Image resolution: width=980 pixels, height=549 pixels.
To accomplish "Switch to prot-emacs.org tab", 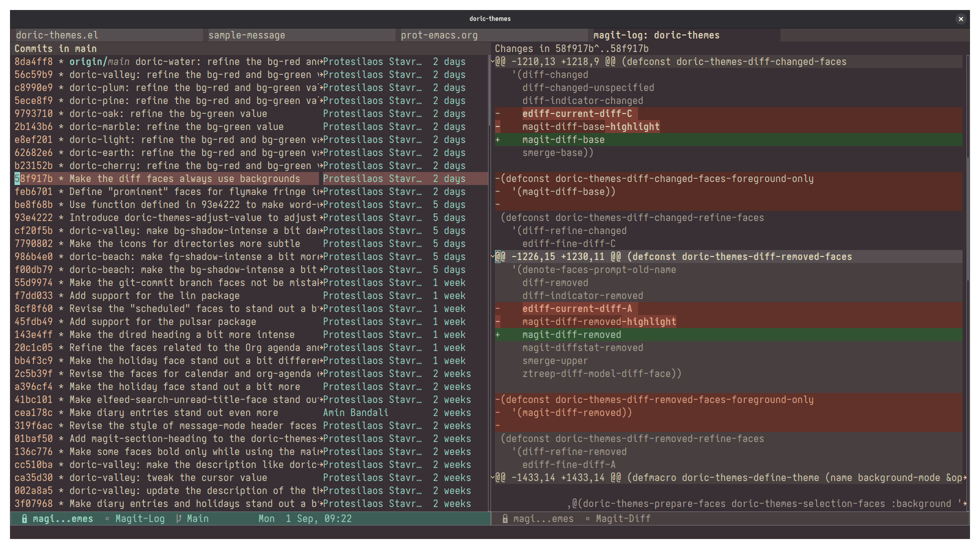I will 491,35.
